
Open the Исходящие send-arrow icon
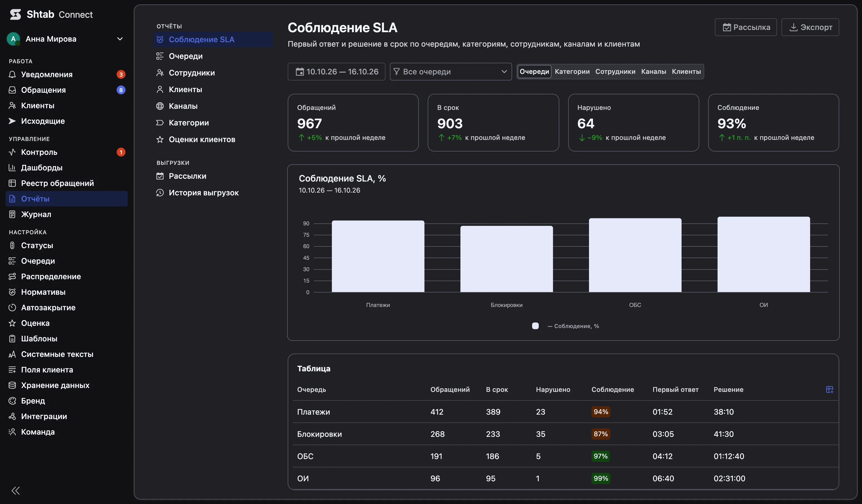coord(12,121)
